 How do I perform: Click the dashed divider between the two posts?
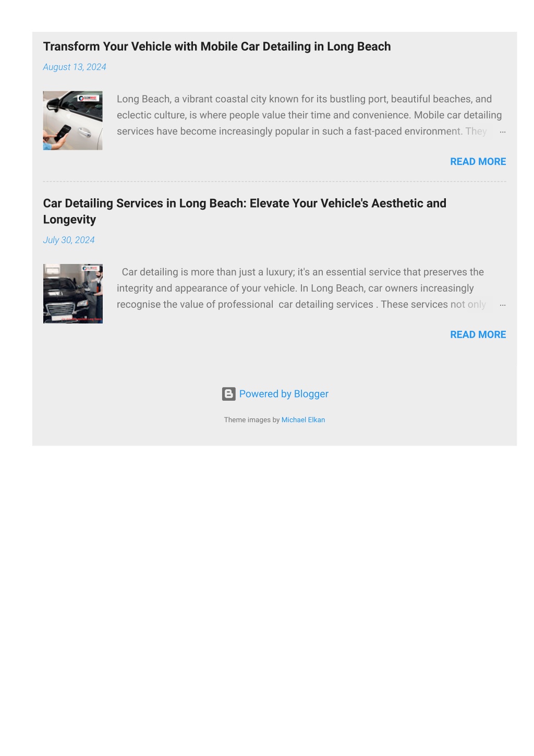point(274,182)
